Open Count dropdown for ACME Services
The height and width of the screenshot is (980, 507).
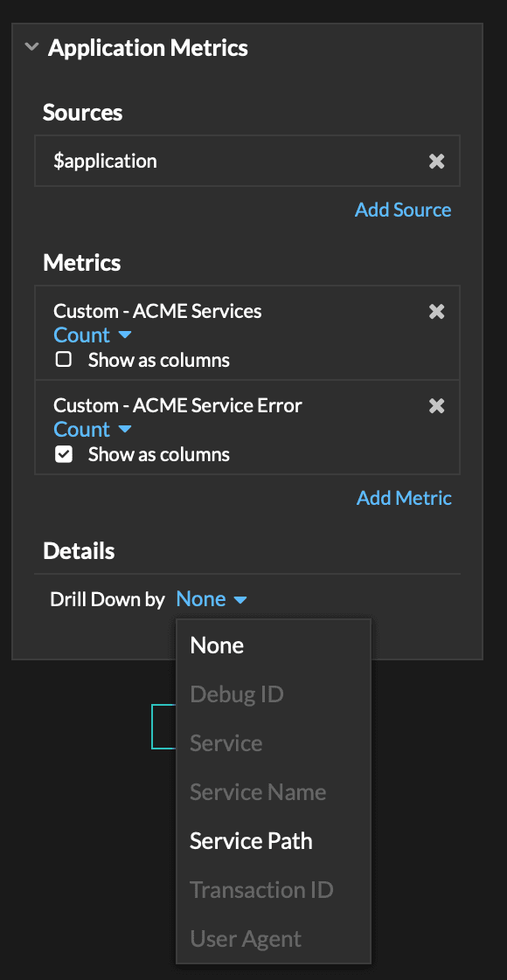93,335
